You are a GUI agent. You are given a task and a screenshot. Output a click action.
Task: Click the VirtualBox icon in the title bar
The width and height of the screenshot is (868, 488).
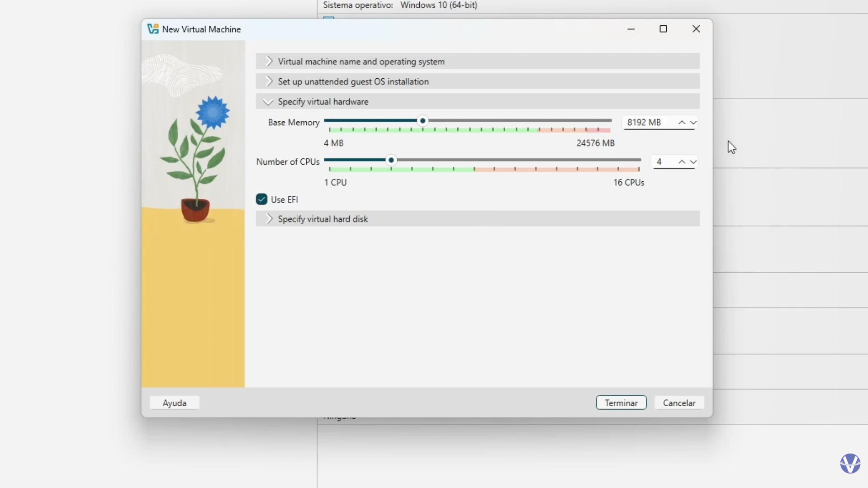pyautogui.click(x=153, y=29)
